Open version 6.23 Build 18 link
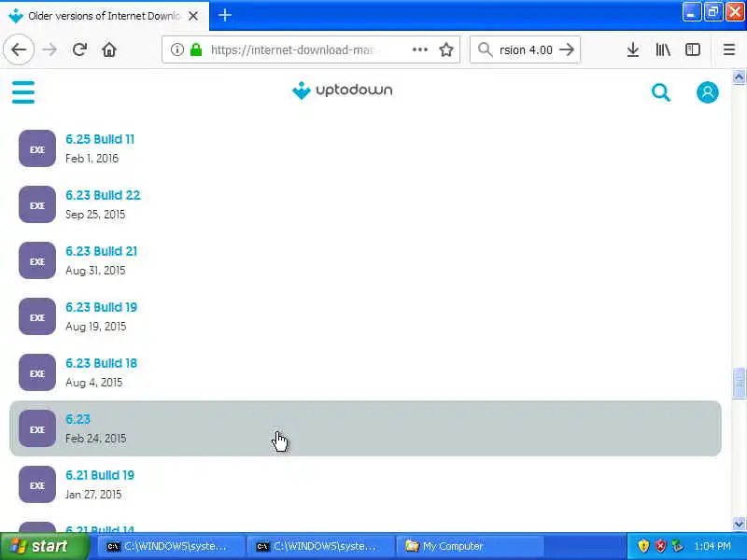Screen dimensions: 747x560 (102, 363)
